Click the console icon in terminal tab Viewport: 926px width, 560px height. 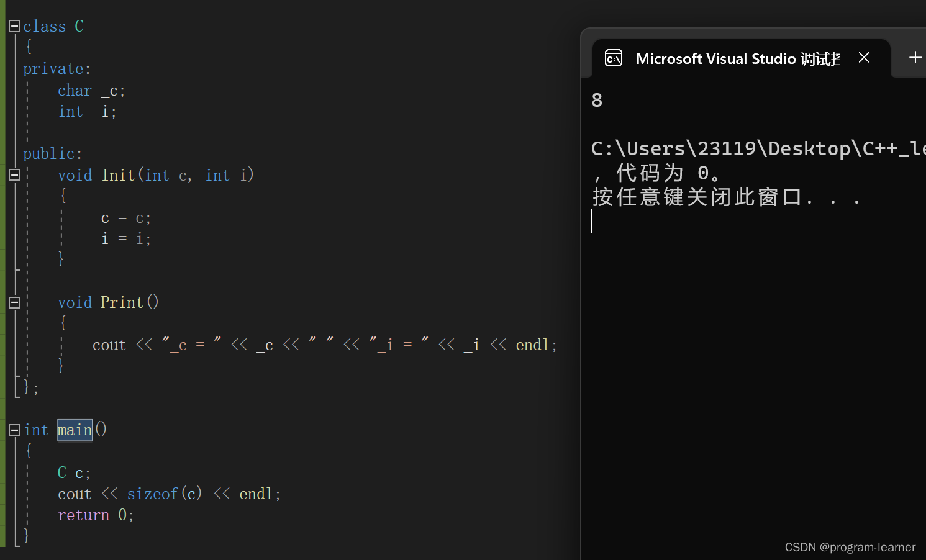pyautogui.click(x=614, y=58)
